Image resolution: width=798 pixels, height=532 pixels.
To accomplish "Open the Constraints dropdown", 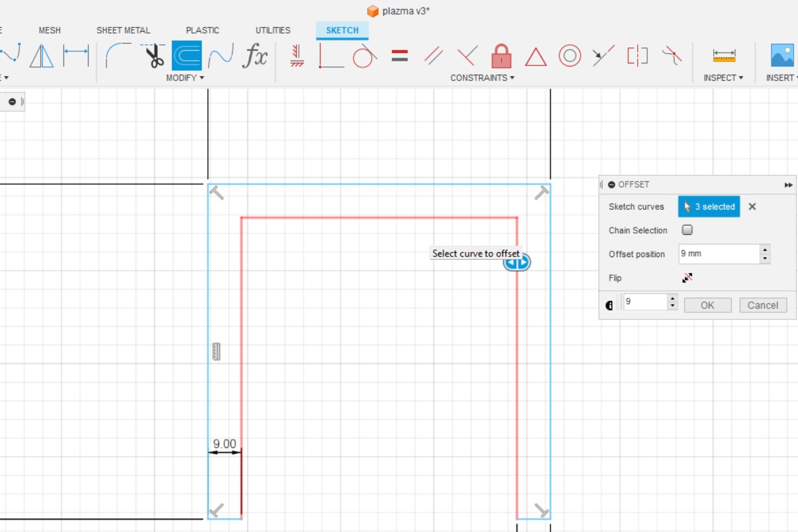I will [x=483, y=78].
